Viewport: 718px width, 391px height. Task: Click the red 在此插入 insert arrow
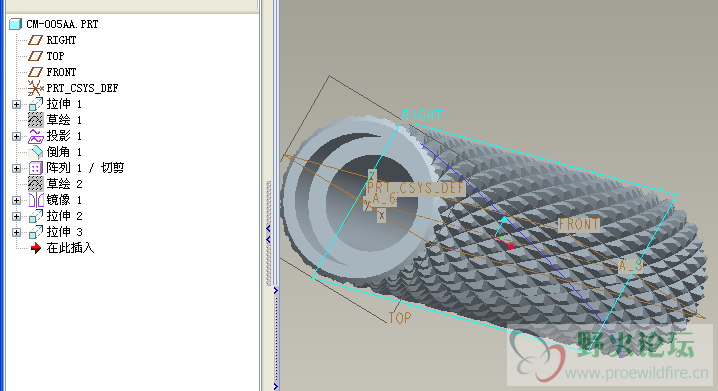(x=36, y=248)
